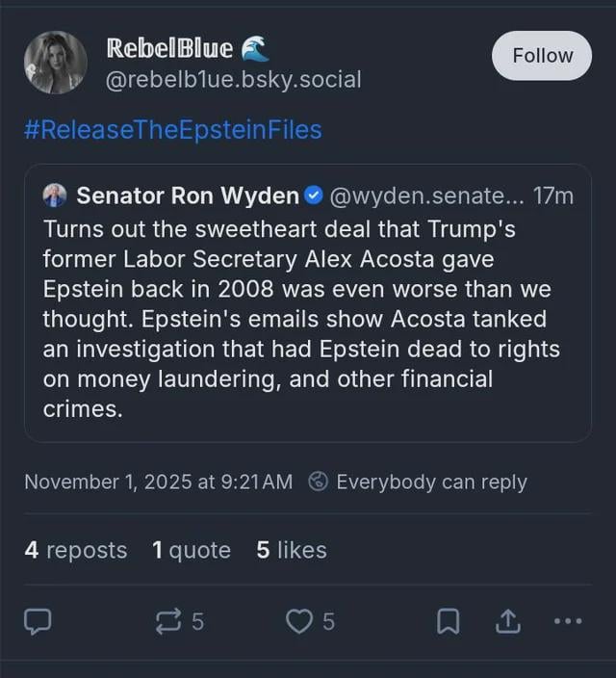Click the blue verified badge next to Wyden
Viewport: 616px width, 678px height.
[x=314, y=196]
